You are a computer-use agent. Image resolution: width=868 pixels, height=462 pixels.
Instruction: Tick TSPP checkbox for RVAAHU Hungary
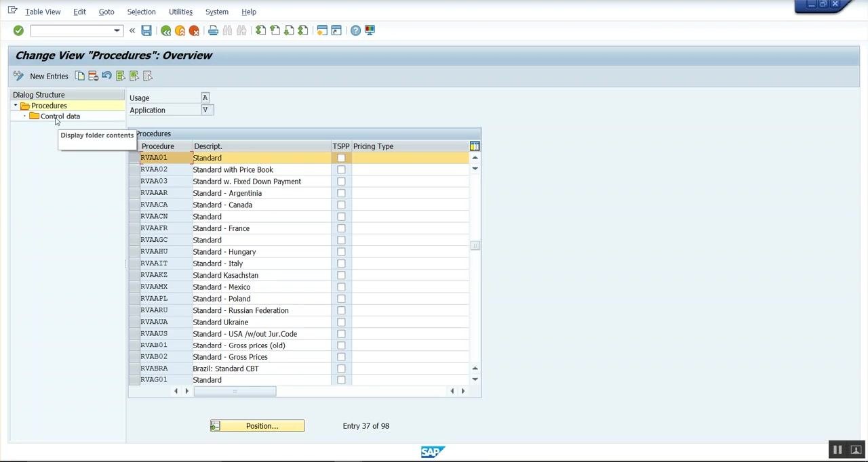341,252
